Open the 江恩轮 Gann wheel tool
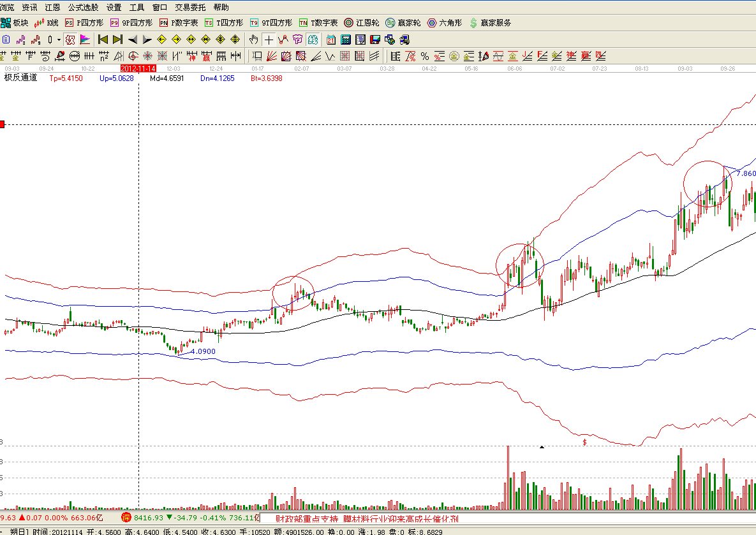Image resolution: width=756 pixels, height=535 pixels. click(362, 23)
